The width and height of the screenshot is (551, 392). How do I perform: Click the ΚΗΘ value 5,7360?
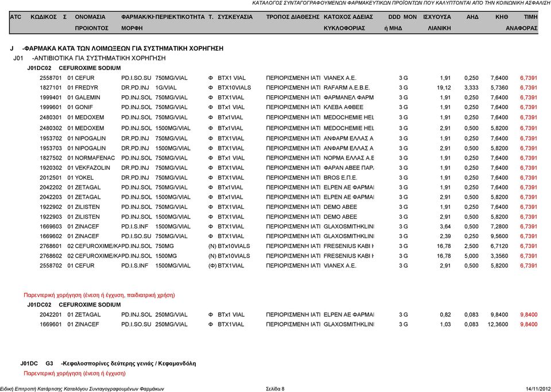tap(499, 88)
